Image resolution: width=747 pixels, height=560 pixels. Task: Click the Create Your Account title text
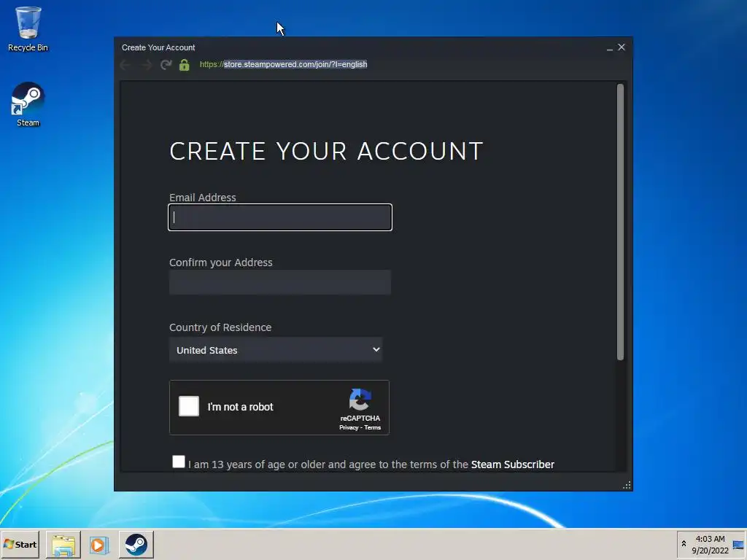click(x=158, y=47)
